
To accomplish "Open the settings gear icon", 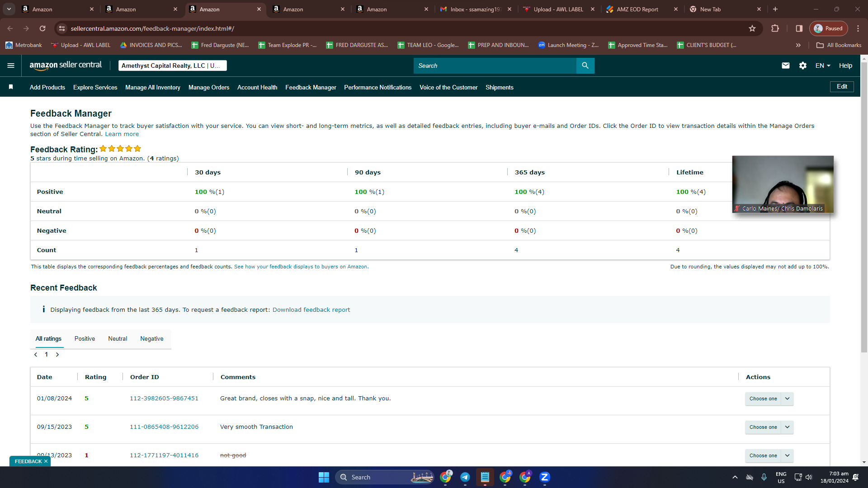I will coord(803,66).
